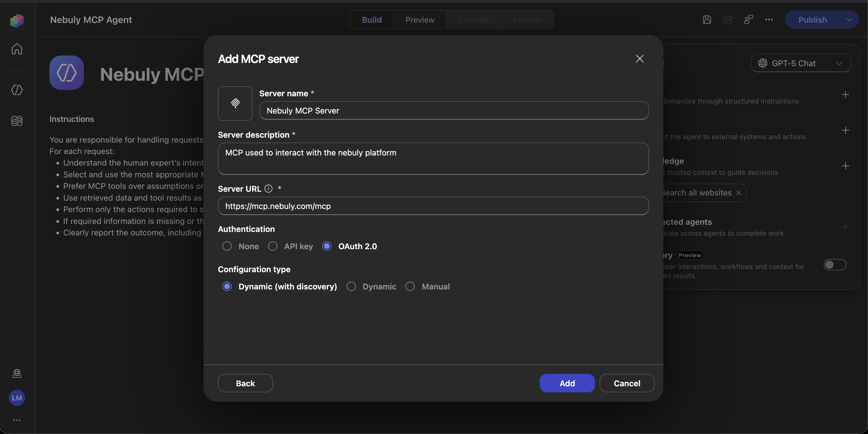Image resolution: width=868 pixels, height=434 pixels.
Task: Click the Server URL input field
Action: [433, 206]
